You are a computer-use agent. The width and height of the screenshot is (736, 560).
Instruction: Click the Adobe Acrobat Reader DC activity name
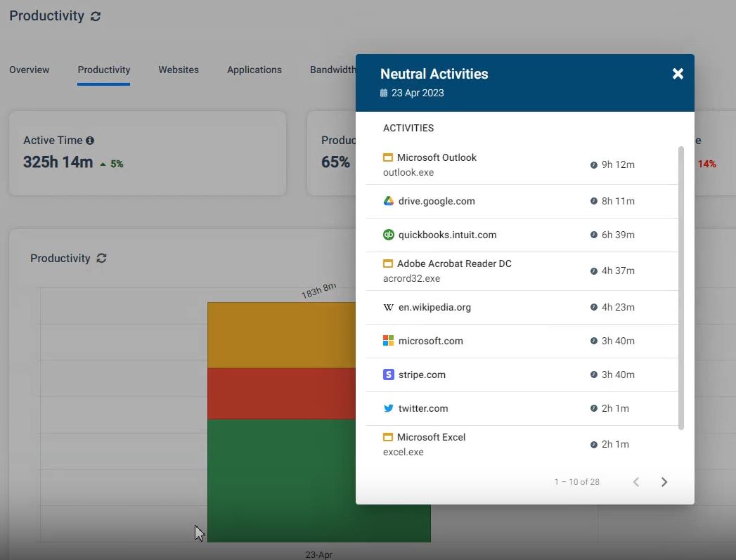pyautogui.click(x=454, y=263)
